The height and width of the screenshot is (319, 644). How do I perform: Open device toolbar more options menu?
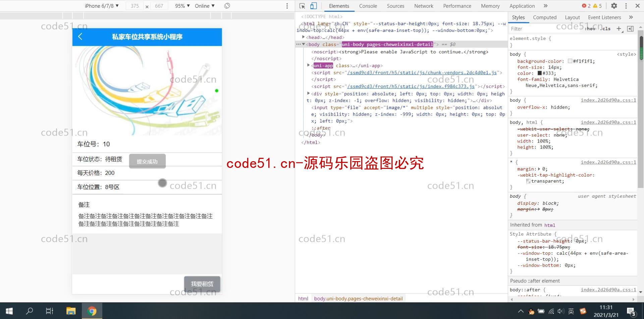(287, 6)
